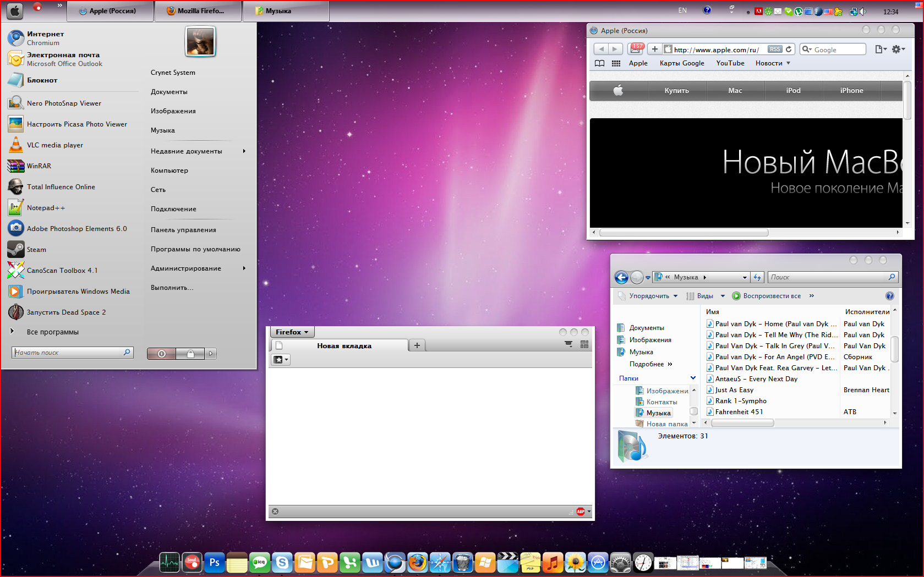924x577 pixels.
Task: Open Nero PhotoSnap Viewer
Action: pos(54,103)
